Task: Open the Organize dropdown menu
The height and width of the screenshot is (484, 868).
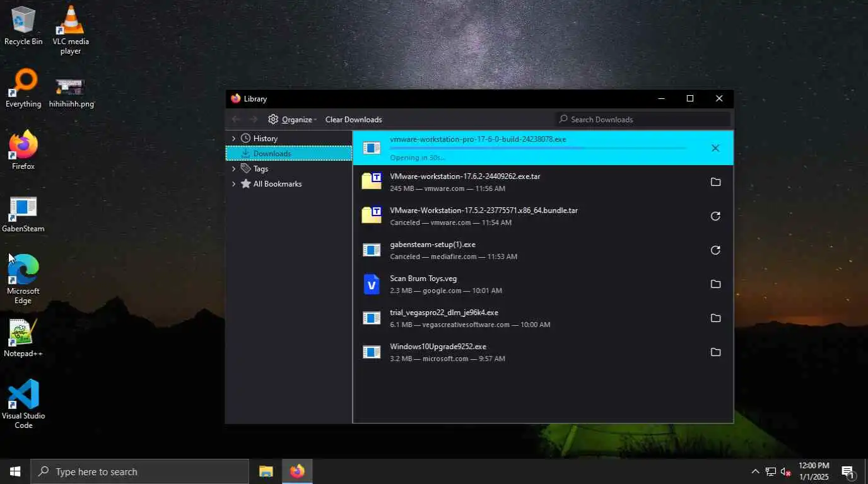Action: click(292, 119)
